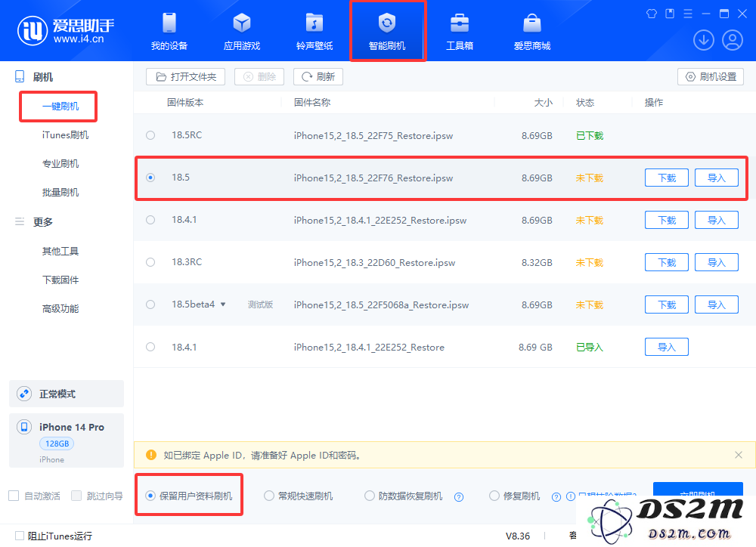
Task: Open 下载固件 in the sidebar
Action: tap(60, 280)
